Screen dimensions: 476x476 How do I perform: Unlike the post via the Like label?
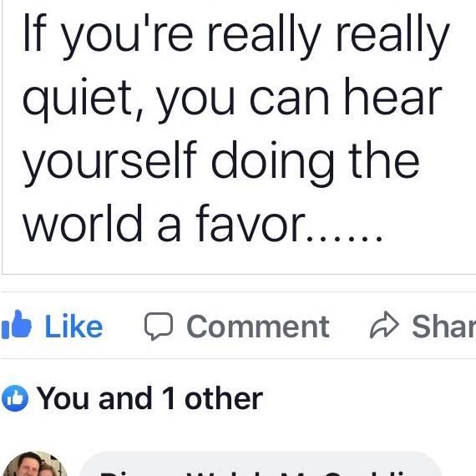coord(73,327)
